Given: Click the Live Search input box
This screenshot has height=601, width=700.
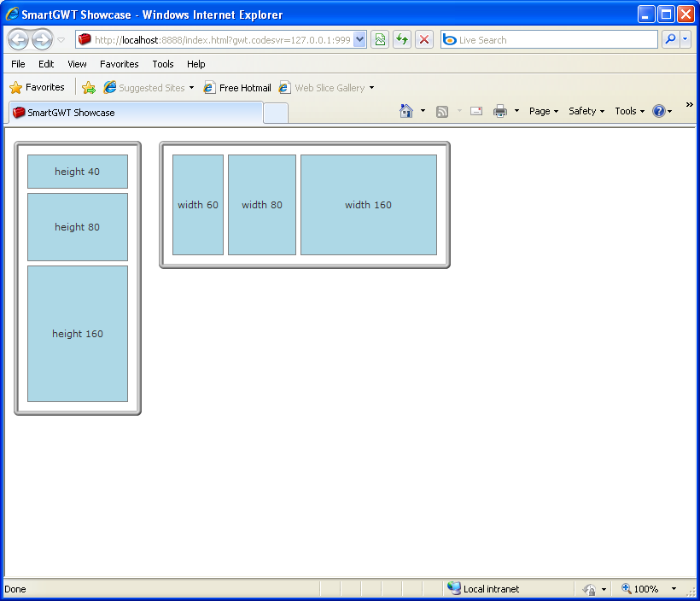Looking at the screenshot, I should [549, 40].
